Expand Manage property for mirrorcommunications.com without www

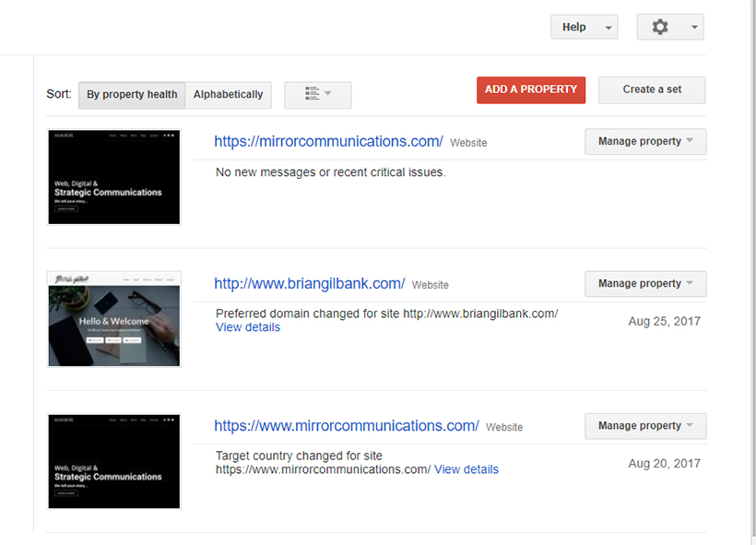(x=645, y=141)
